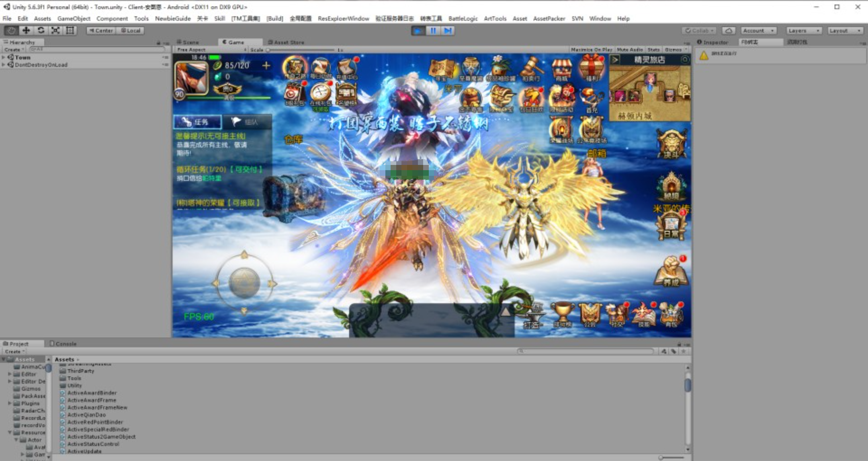Select the Hand tool in toolbar
The image size is (868, 461).
coord(11,31)
